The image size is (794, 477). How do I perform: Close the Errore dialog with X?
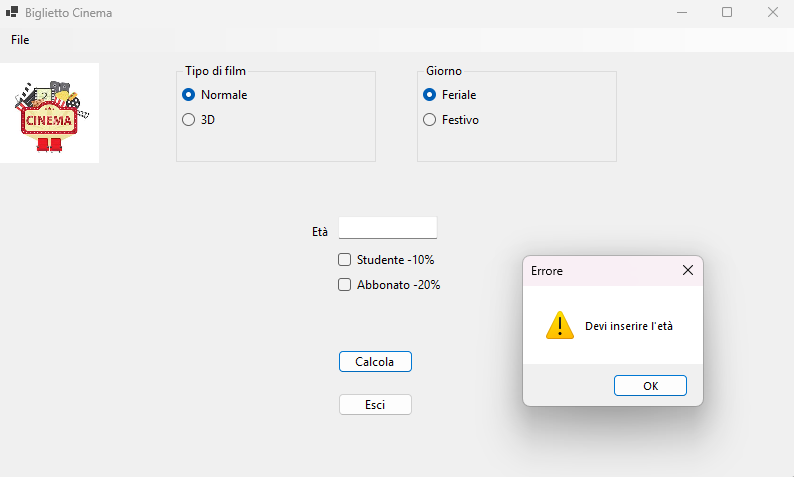pyautogui.click(x=688, y=270)
